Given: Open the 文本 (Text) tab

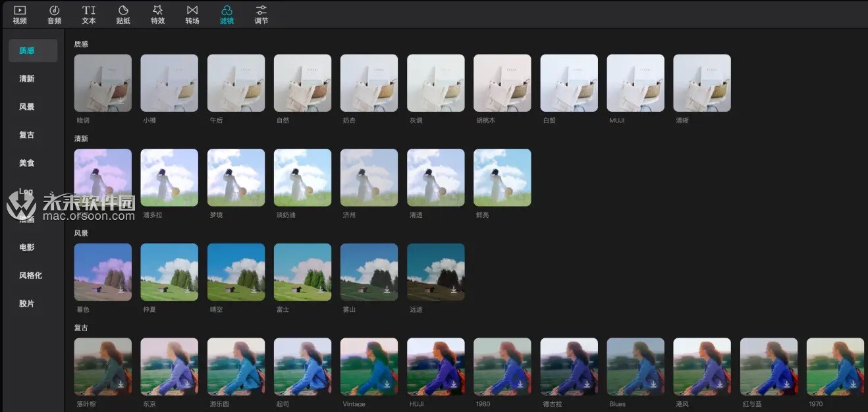Looking at the screenshot, I should (89, 14).
